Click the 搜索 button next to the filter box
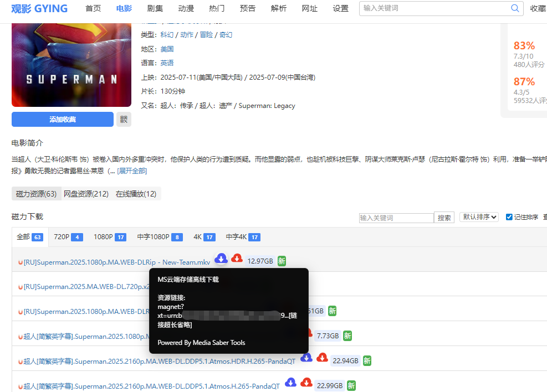 pos(444,217)
